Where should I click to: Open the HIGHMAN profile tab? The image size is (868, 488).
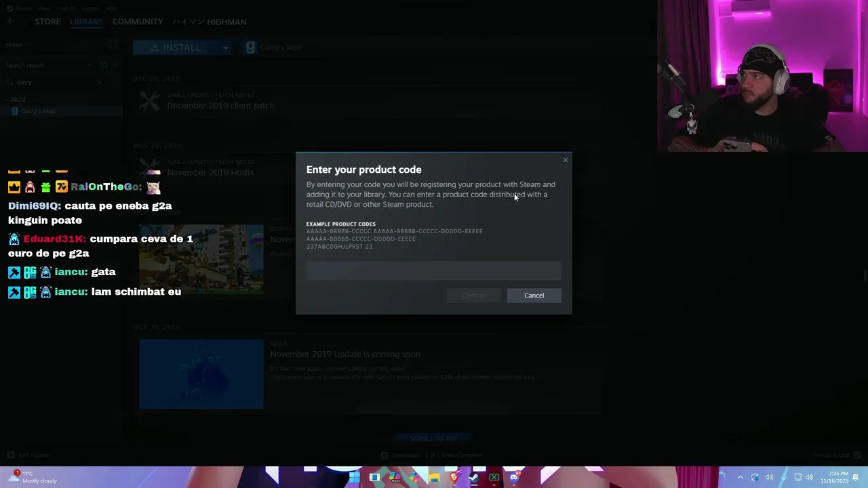(x=209, y=22)
